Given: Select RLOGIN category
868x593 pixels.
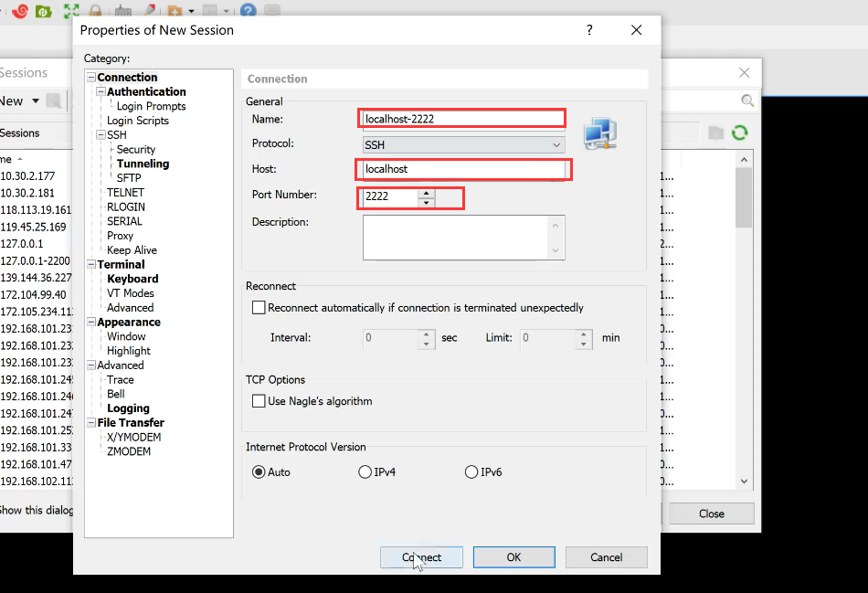Looking at the screenshot, I should click(x=126, y=207).
